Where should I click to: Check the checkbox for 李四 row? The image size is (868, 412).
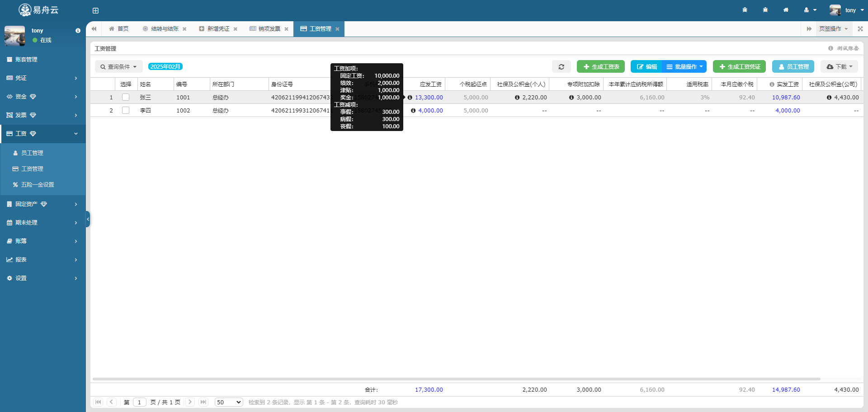[126, 110]
